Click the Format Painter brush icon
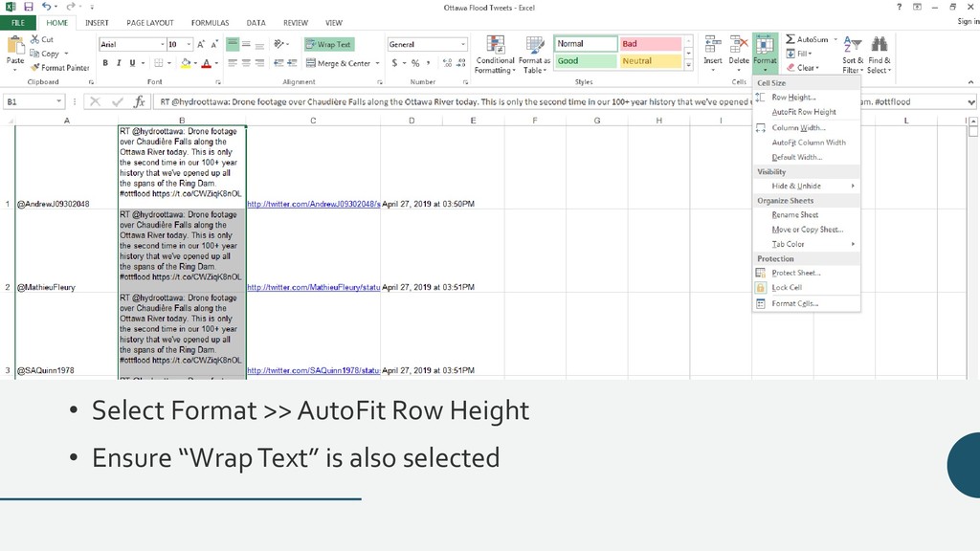980x551 pixels. [x=35, y=68]
